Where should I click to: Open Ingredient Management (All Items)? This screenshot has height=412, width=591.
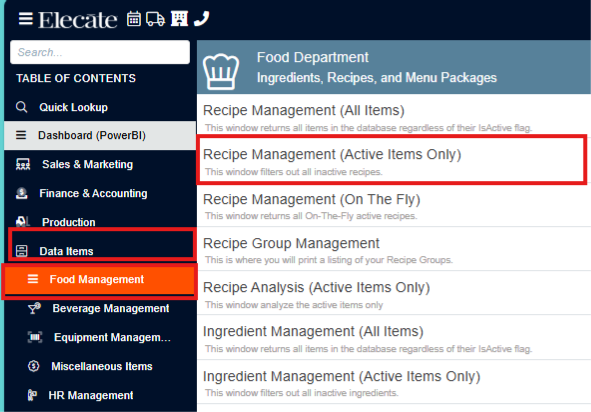coord(394,337)
